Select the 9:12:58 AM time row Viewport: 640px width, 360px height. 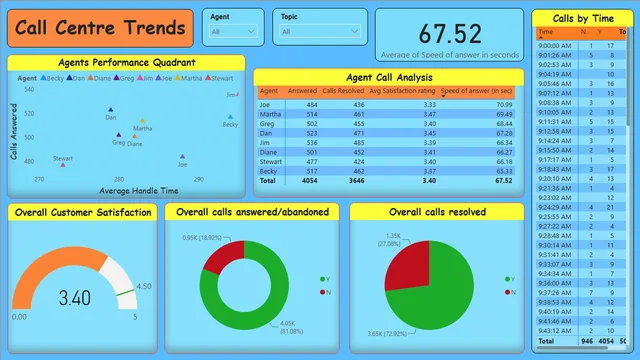(x=581, y=131)
